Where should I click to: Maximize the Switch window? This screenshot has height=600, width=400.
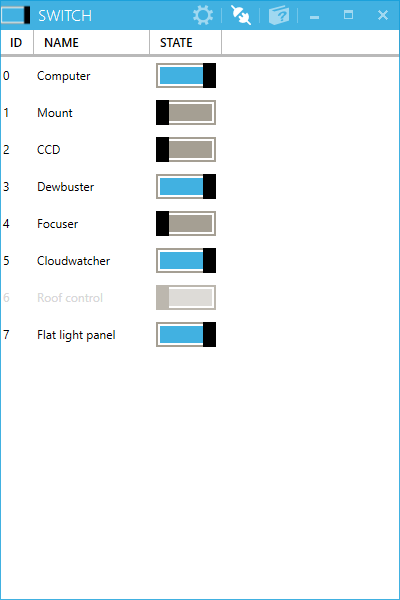pos(348,15)
